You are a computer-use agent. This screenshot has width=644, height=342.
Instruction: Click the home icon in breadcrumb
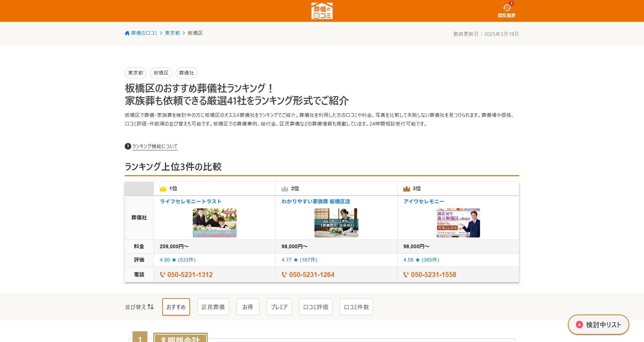(x=127, y=33)
